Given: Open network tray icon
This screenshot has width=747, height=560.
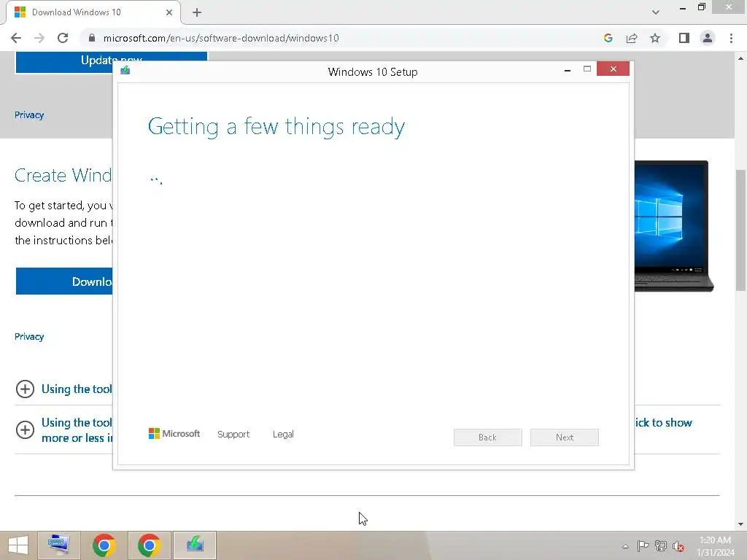Looking at the screenshot, I should [661, 546].
